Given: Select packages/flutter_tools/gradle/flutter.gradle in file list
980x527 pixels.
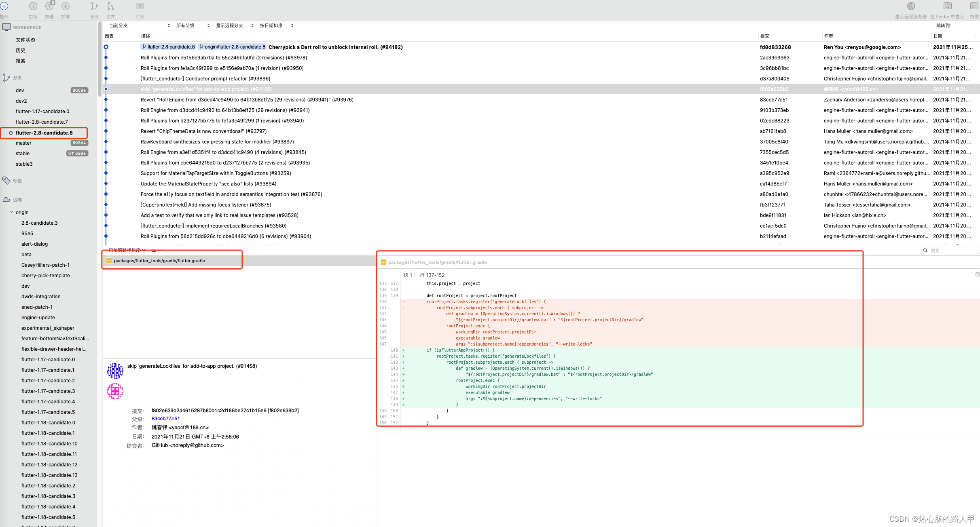Looking at the screenshot, I should click(x=239, y=261).
